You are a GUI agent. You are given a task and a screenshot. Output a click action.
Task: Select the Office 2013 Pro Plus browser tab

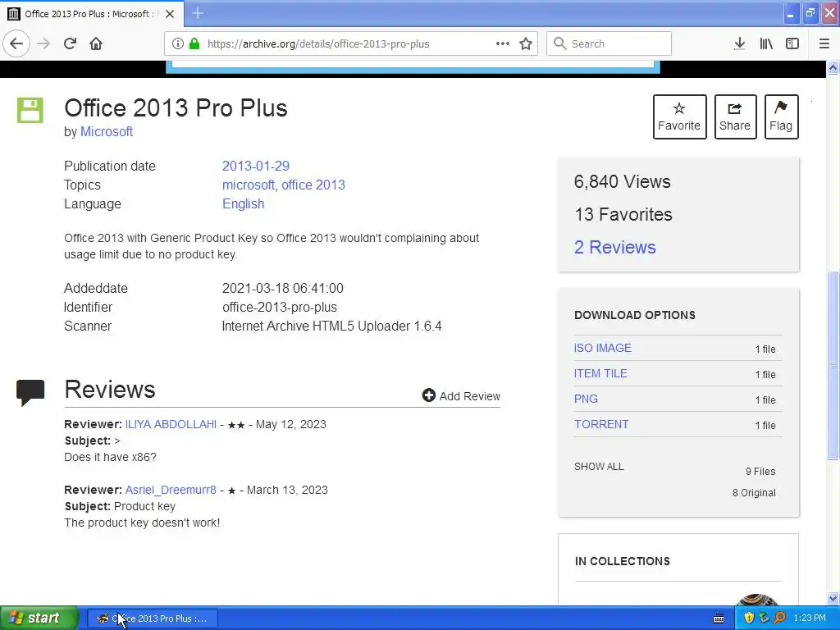click(x=91, y=13)
